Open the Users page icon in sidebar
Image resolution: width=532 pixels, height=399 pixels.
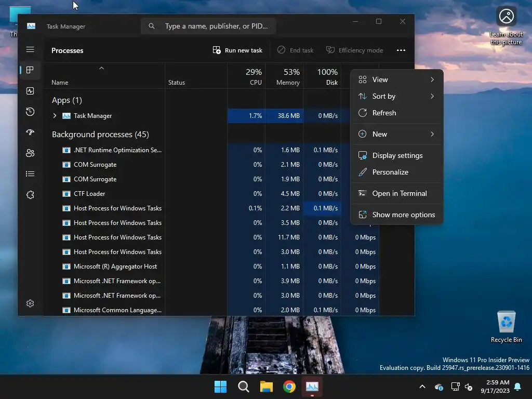30,153
